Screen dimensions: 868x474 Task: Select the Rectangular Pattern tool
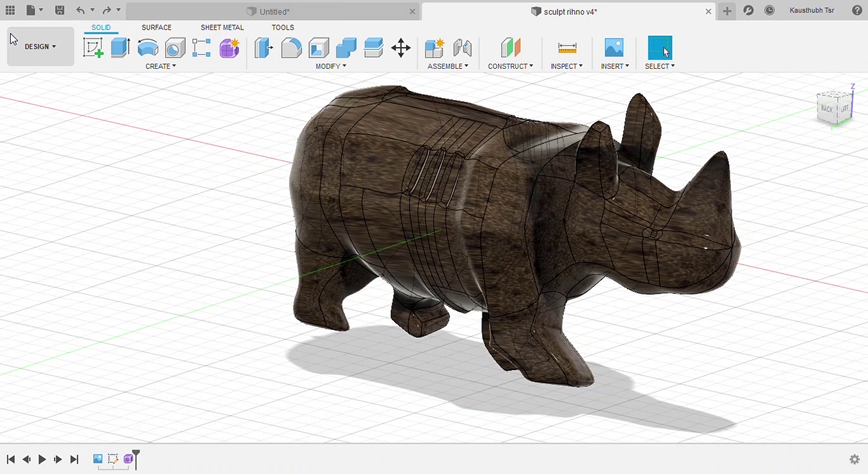[x=202, y=48]
